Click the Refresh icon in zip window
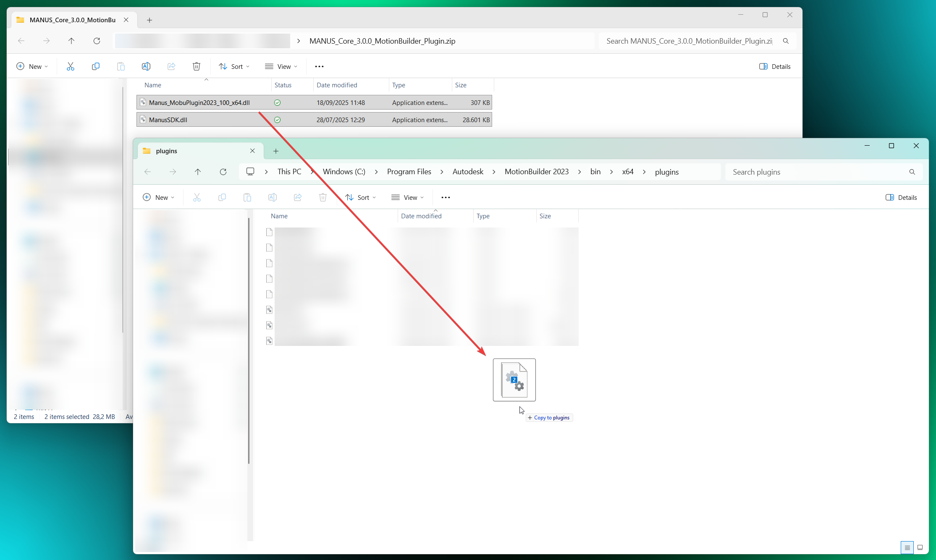The height and width of the screenshot is (560, 936). pyautogui.click(x=97, y=41)
